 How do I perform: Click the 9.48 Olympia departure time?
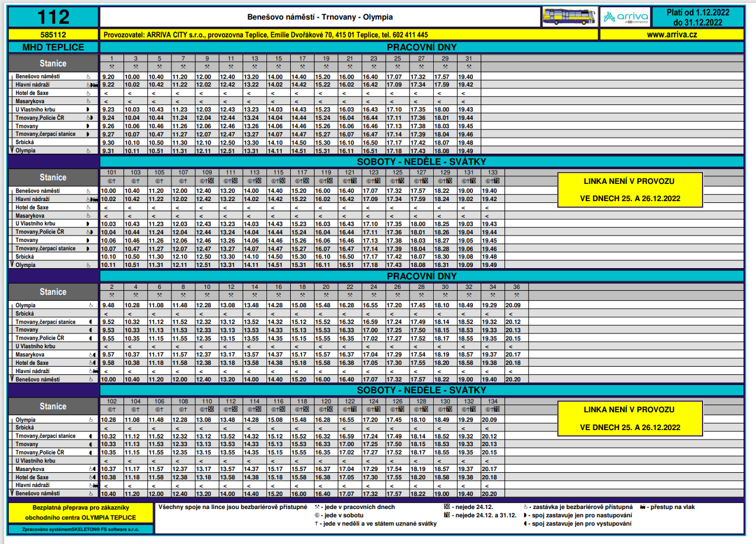(108, 305)
